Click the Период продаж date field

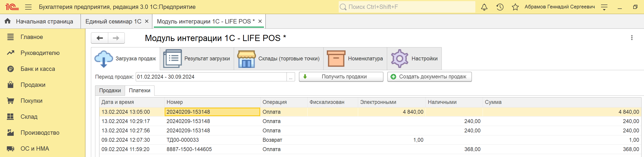pyautogui.click(x=211, y=77)
